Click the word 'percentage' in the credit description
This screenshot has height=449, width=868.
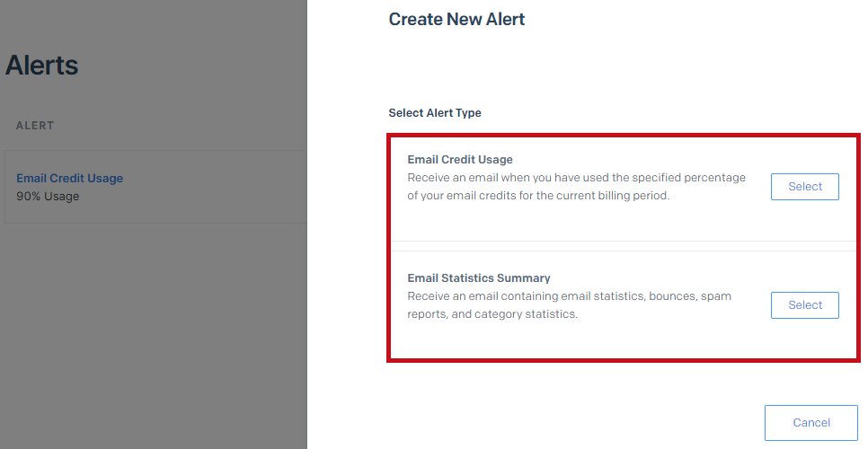(716, 178)
